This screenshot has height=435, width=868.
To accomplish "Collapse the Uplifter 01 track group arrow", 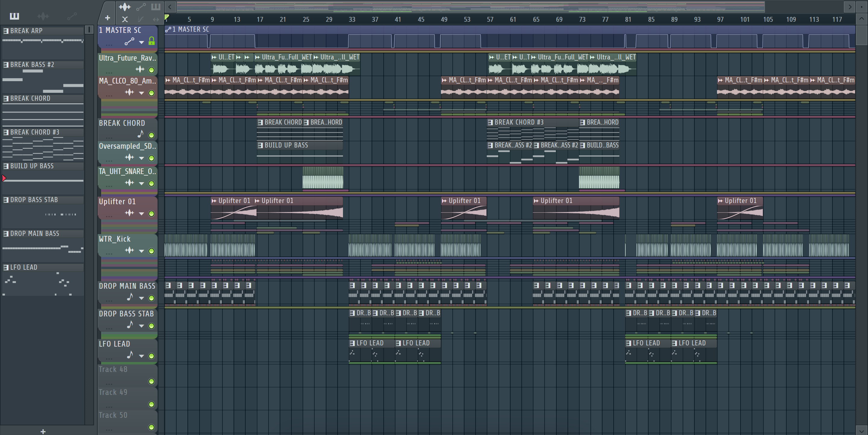I will (x=142, y=214).
